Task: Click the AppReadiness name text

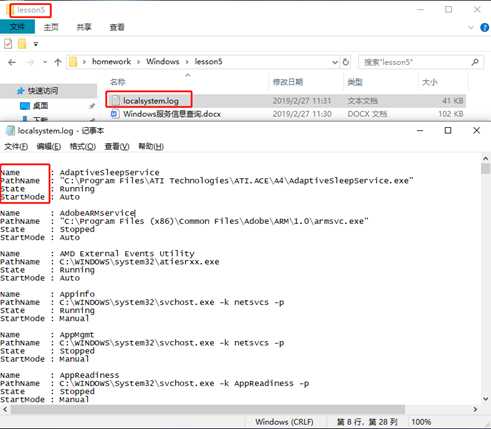Action: coord(89,375)
